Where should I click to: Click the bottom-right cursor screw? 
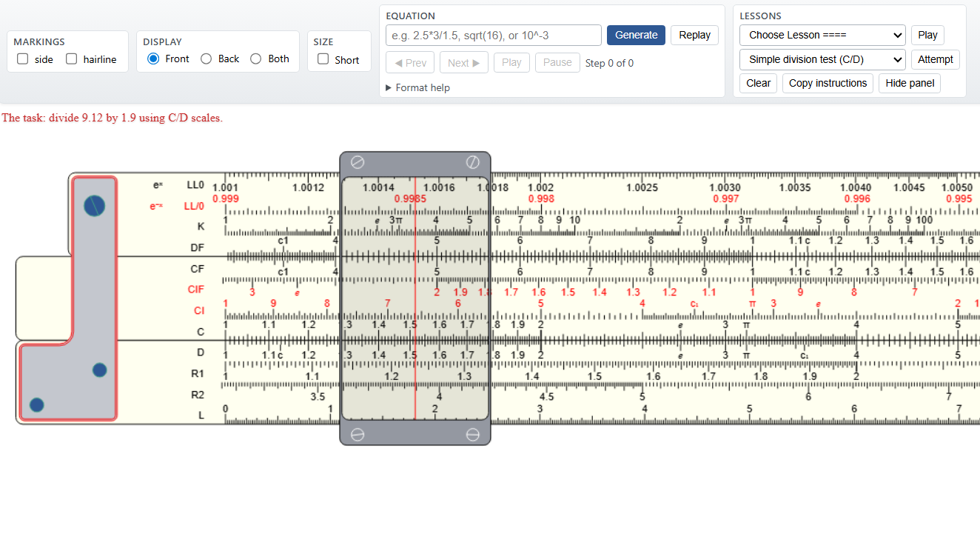(472, 435)
